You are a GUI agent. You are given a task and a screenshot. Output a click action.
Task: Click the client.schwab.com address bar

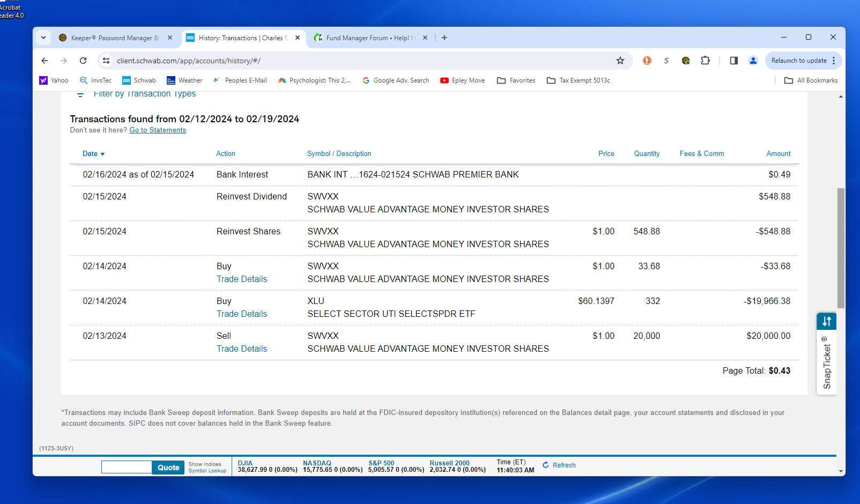pyautogui.click(x=365, y=61)
